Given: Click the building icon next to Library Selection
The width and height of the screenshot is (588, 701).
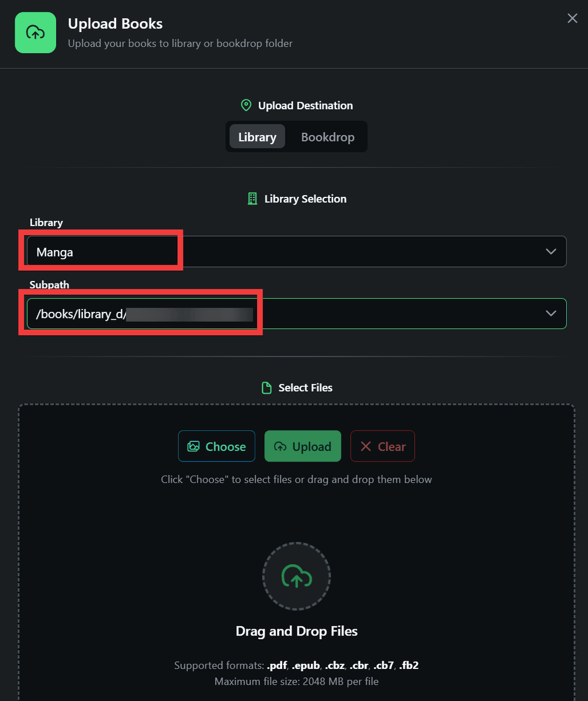Looking at the screenshot, I should (253, 199).
